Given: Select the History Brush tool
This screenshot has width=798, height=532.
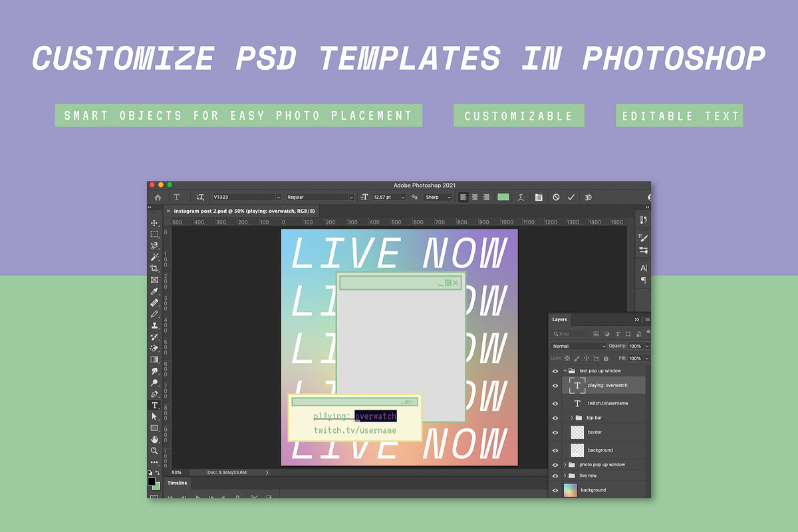Looking at the screenshot, I should [154, 337].
